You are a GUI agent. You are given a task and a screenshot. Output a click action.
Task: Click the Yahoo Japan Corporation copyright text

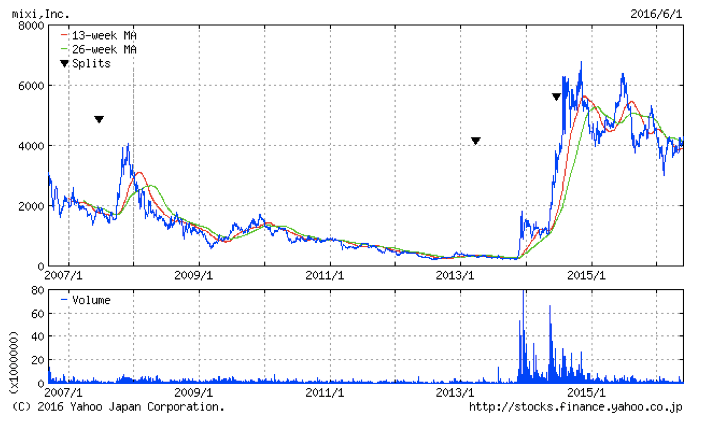point(118,407)
